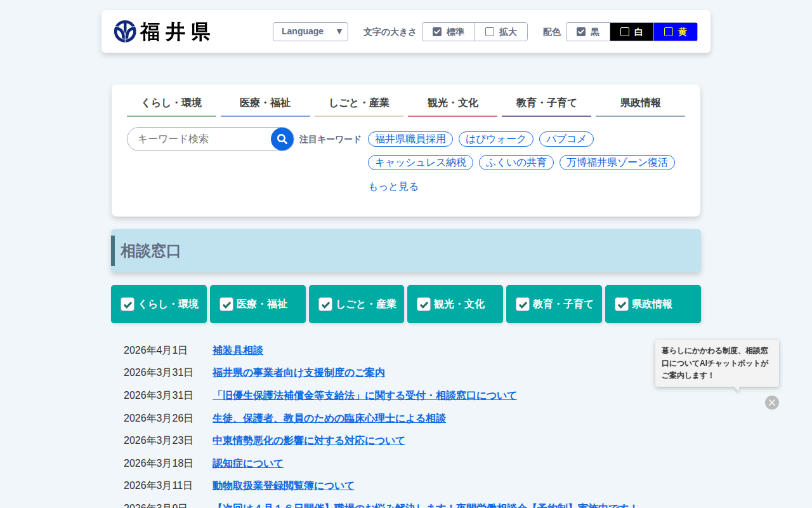Click the キーワード検索 input field
This screenshot has width=812, height=508.
point(200,139)
